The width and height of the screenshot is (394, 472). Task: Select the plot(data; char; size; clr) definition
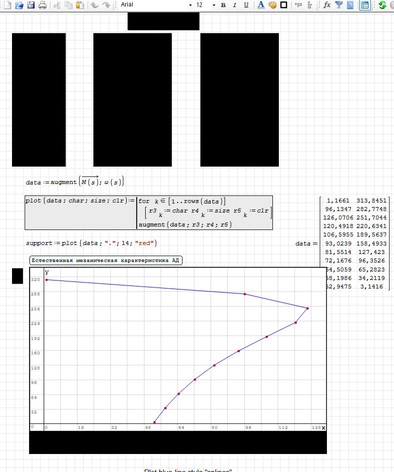coord(149,212)
